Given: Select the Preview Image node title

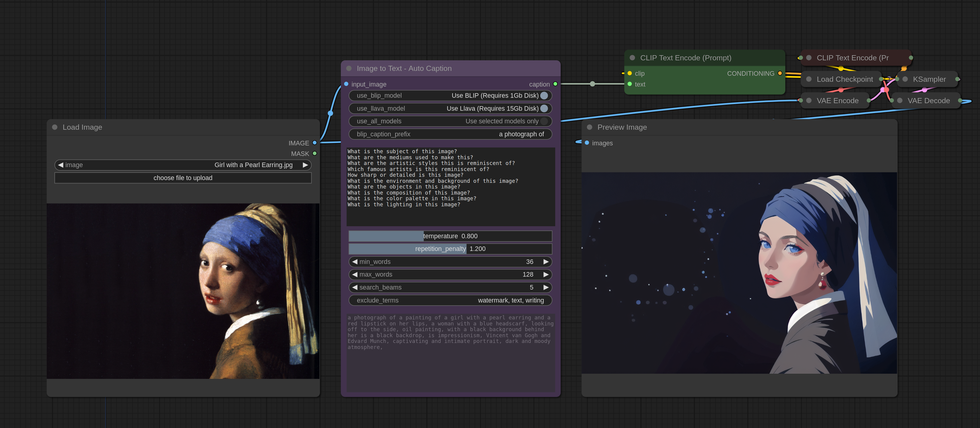Looking at the screenshot, I should (622, 127).
